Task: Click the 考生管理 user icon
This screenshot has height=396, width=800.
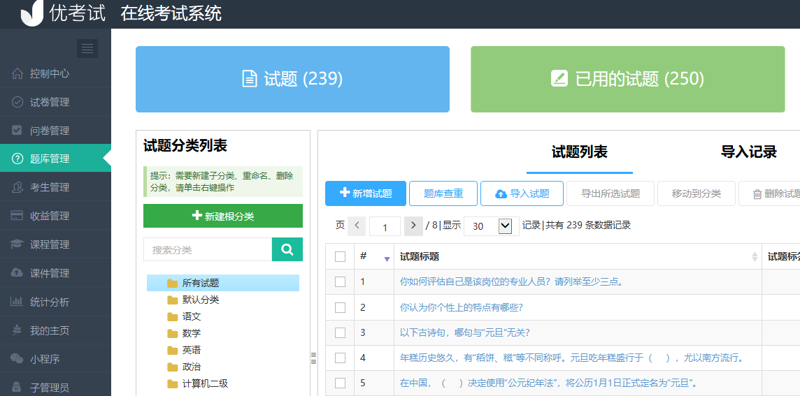Action: [17, 187]
